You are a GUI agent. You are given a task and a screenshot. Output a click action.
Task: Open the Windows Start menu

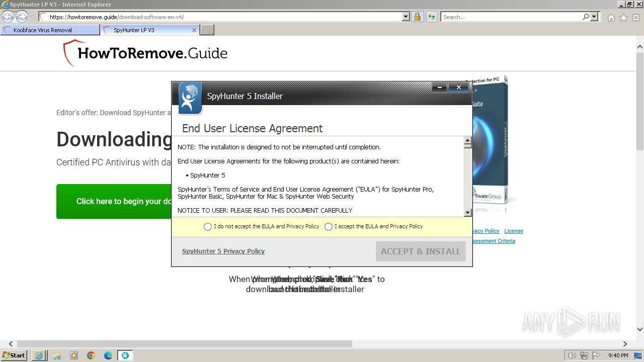click(x=14, y=355)
